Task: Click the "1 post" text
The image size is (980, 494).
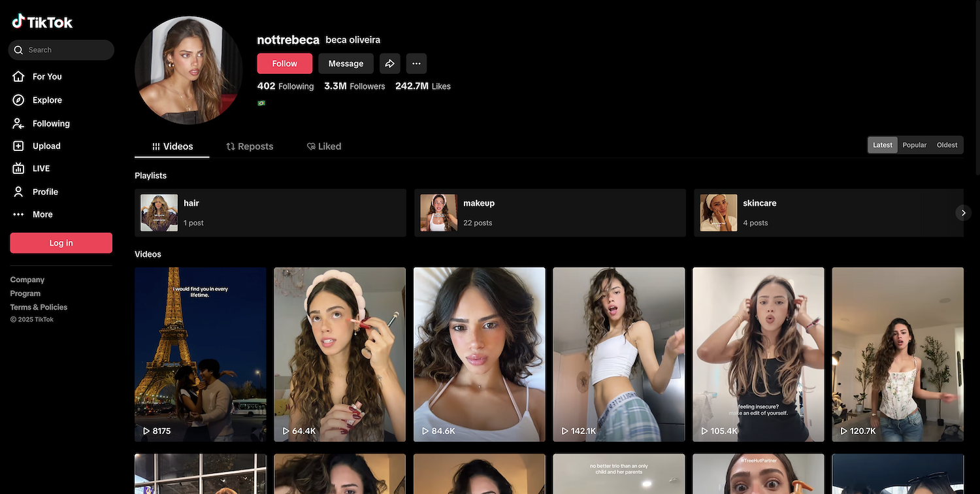Action: [x=193, y=223]
